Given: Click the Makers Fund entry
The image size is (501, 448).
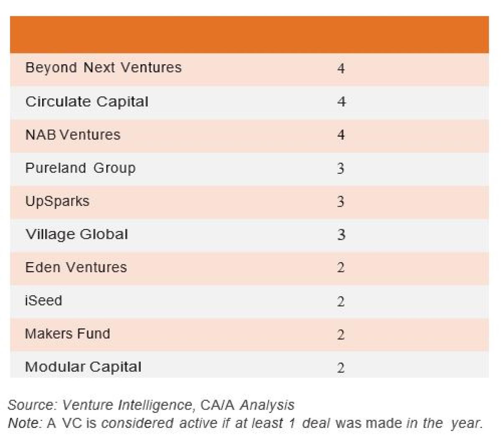Looking at the screenshot, I should pos(68,334).
